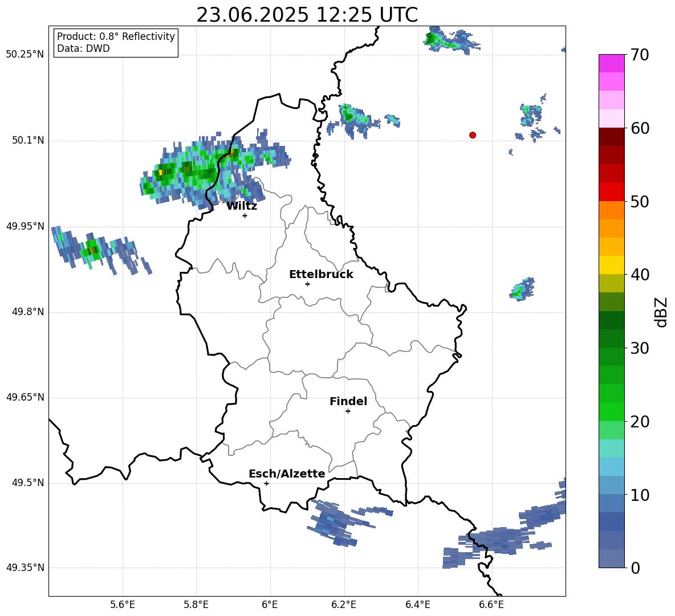Viewport: 675px width, 616px height.
Task: Click the 40 colorbar tick label
Action: (639, 275)
